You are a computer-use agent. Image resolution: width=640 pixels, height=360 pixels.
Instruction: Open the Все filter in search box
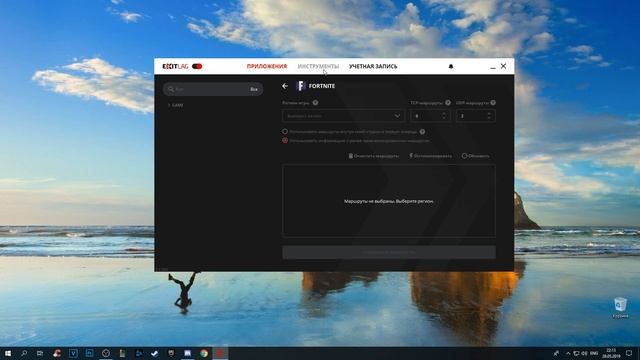click(x=254, y=89)
